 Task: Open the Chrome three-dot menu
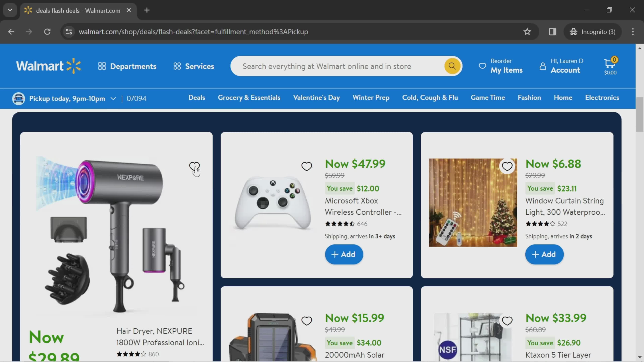[633, 32]
